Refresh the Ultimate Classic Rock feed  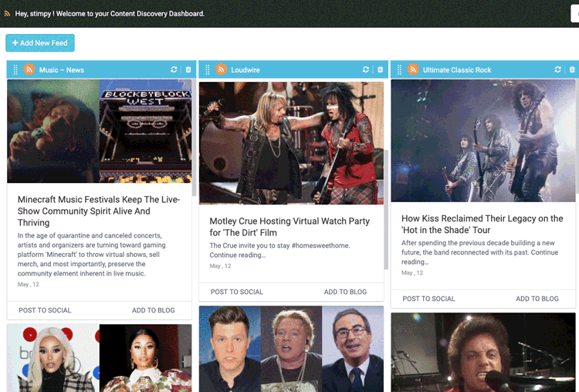coord(557,69)
